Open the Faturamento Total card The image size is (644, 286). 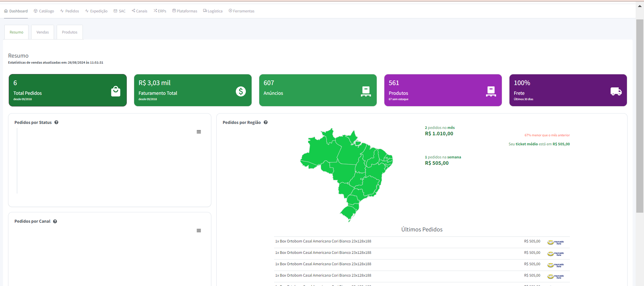pyautogui.click(x=193, y=90)
